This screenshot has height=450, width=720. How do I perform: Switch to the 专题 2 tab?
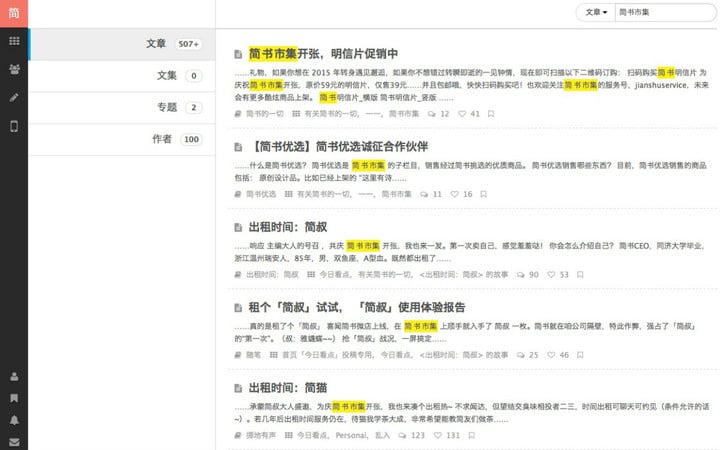122,107
